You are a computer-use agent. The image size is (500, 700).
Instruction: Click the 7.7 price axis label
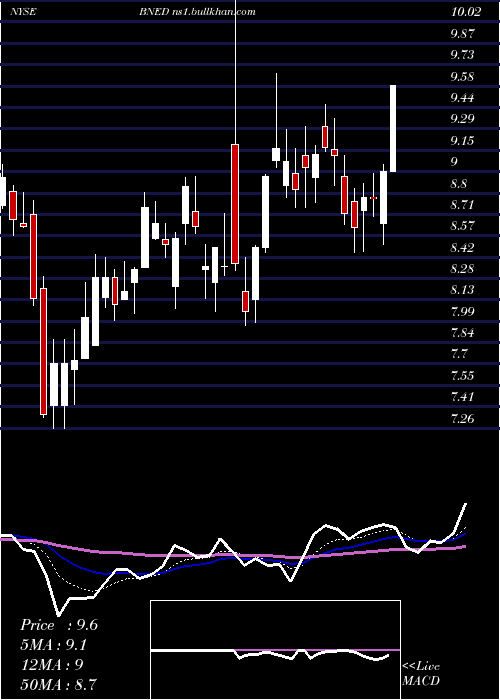pyautogui.click(x=460, y=354)
